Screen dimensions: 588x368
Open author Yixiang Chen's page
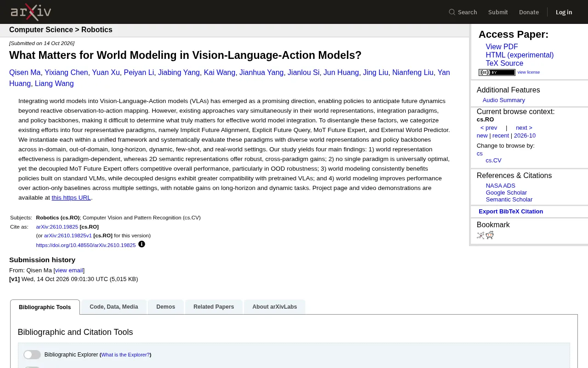pos(66,73)
